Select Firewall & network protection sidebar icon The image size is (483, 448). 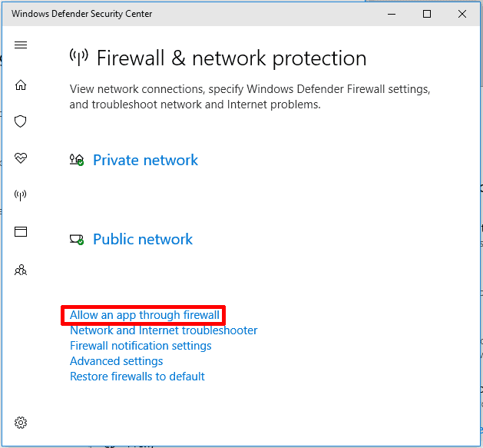click(x=21, y=195)
